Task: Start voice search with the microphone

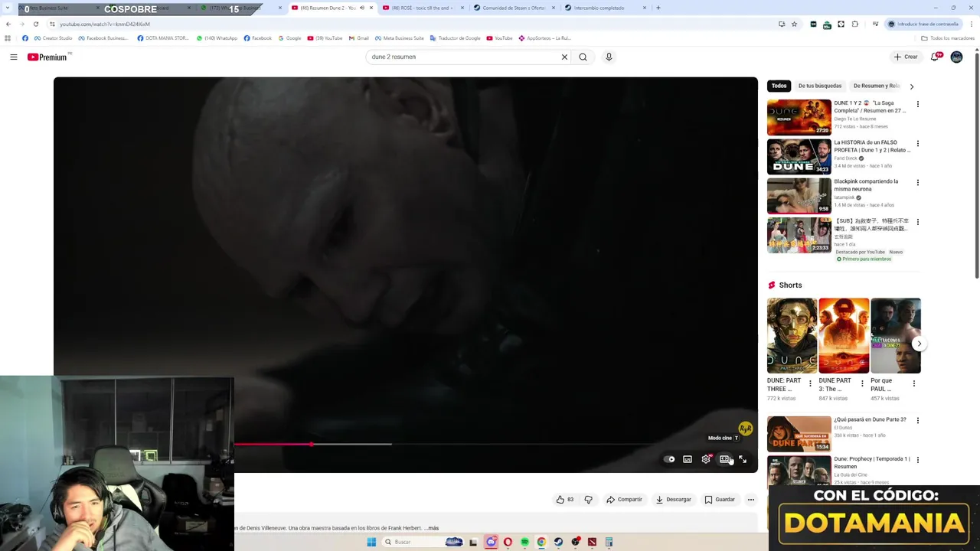Action: pos(609,57)
